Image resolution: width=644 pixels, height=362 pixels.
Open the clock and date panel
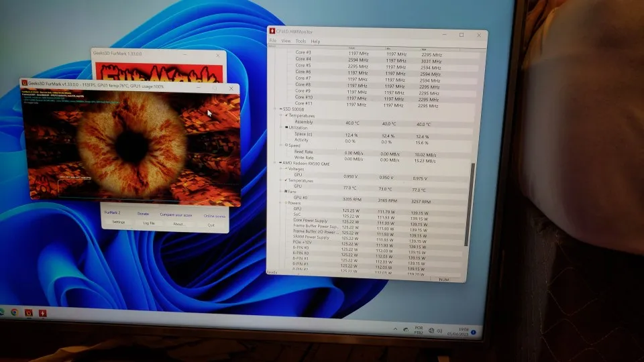tap(463, 332)
